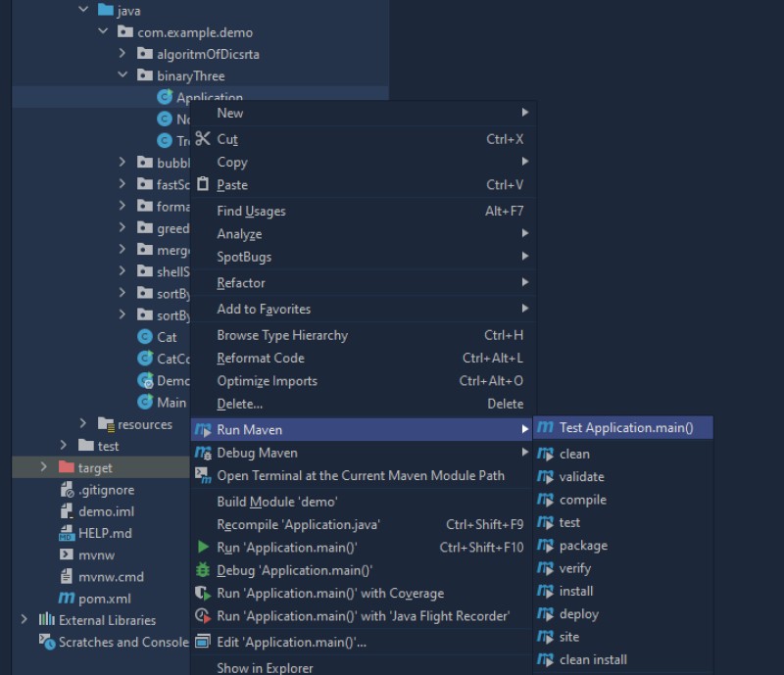This screenshot has height=675, width=784.
Task: Click the pom.xml Maven file icon
Action: (67, 599)
